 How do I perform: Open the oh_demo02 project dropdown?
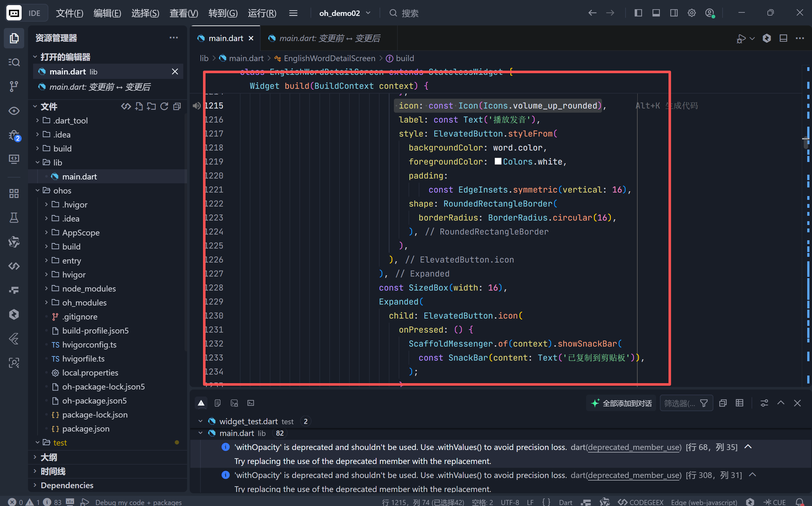pyautogui.click(x=345, y=13)
